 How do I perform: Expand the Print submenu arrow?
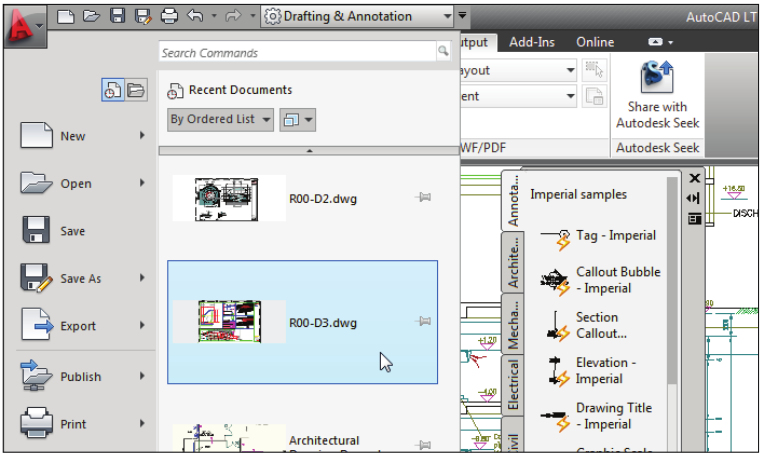click(x=142, y=423)
